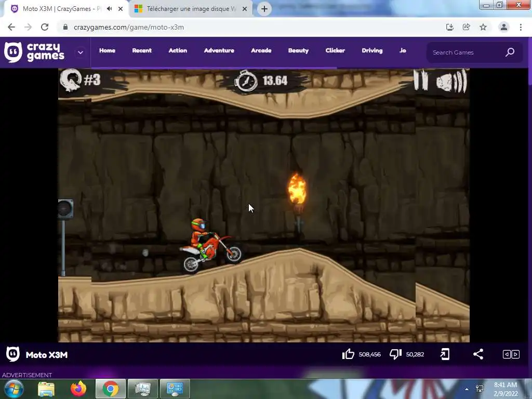Open the Chrome profile icon

click(x=504, y=27)
